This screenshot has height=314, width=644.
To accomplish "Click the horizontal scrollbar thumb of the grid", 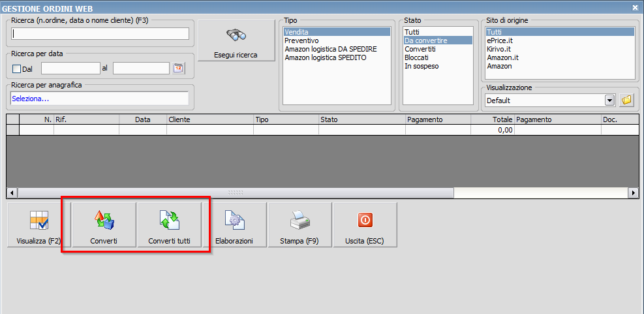I will (236, 193).
